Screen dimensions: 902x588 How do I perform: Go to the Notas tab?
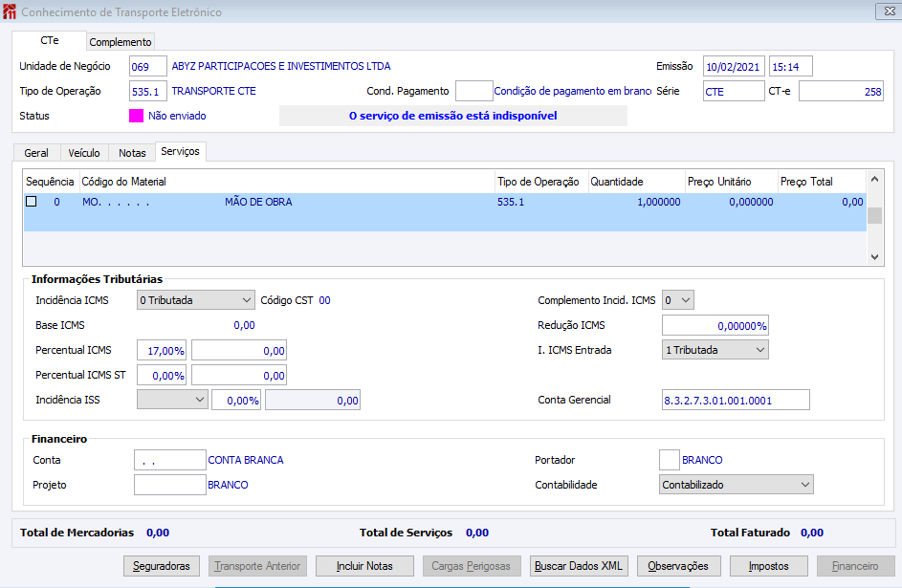132,153
